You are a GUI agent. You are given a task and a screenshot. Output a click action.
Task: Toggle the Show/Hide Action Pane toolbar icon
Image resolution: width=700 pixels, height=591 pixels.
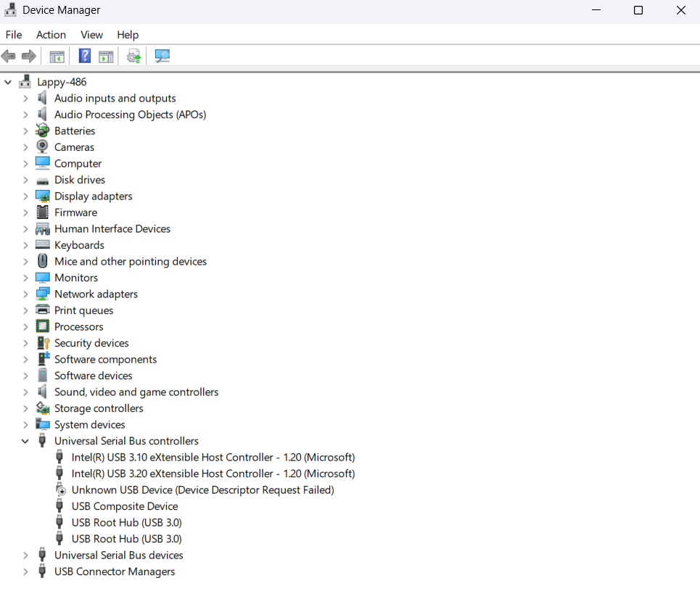tap(106, 57)
